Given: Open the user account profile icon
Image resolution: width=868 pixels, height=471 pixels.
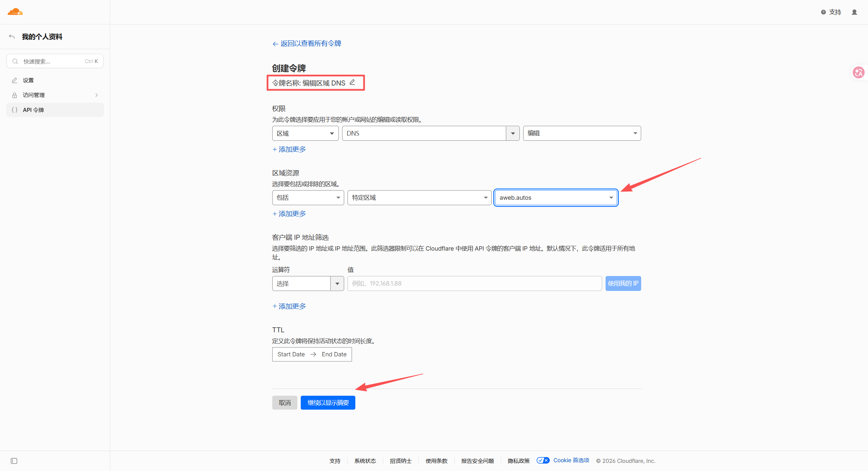Looking at the screenshot, I should coord(854,12).
